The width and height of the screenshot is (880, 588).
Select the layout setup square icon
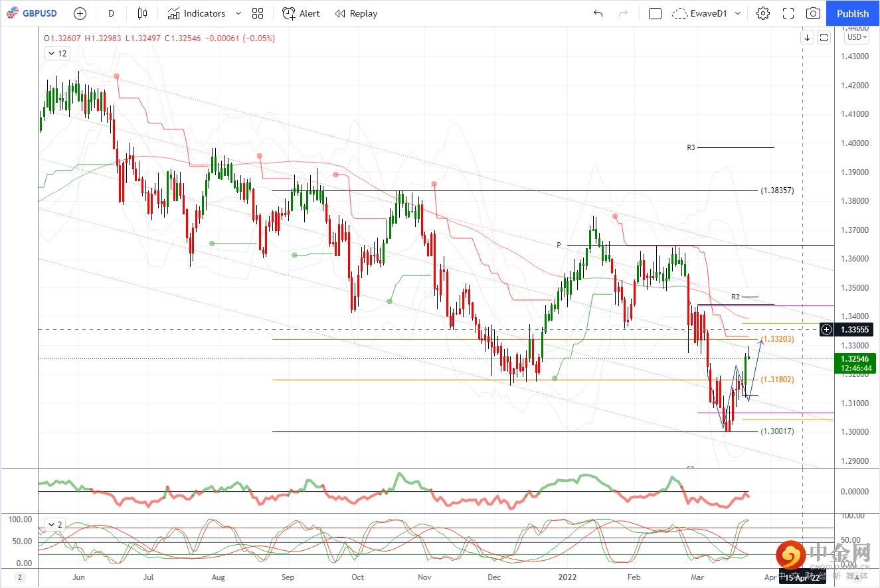tap(655, 13)
